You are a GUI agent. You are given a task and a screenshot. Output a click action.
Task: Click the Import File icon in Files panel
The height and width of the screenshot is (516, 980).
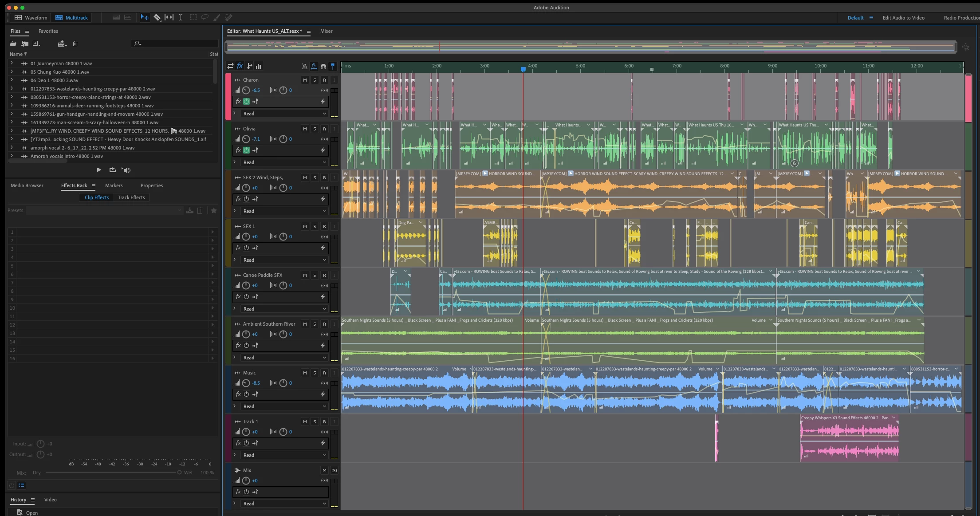[x=25, y=43]
